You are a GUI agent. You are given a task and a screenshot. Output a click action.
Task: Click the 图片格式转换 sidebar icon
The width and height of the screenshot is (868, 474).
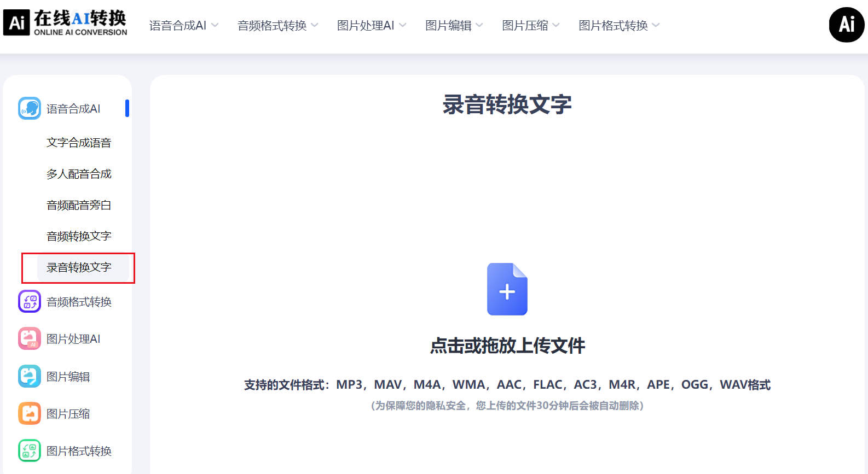30,450
